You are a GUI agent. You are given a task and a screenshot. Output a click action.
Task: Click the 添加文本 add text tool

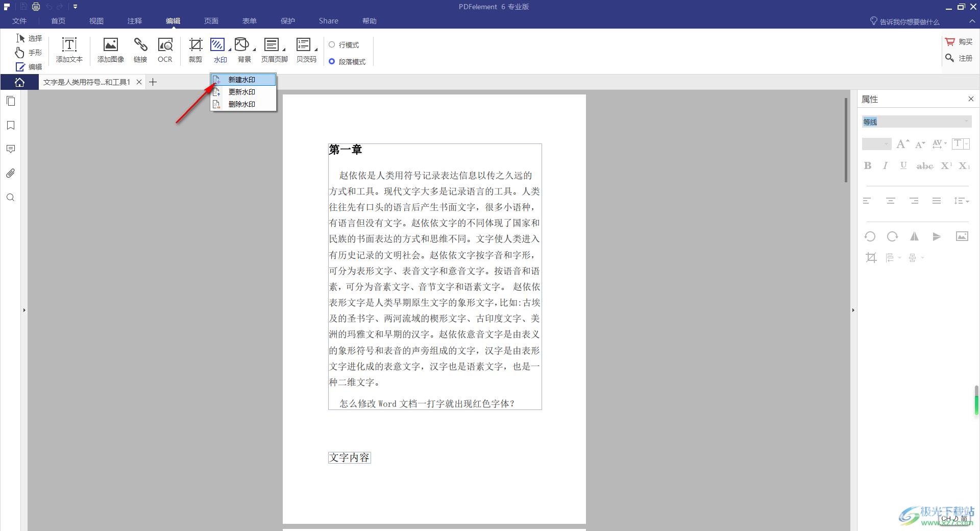pos(69,50)
